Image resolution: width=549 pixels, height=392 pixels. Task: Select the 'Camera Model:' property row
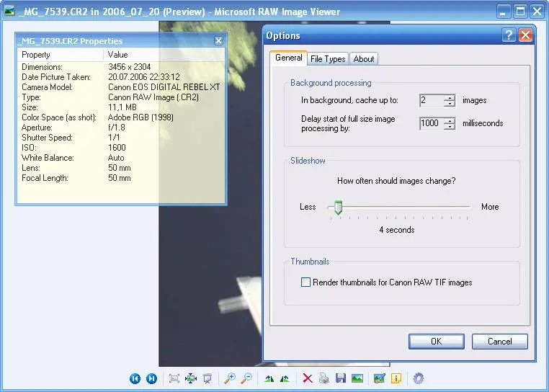[121, 87]
